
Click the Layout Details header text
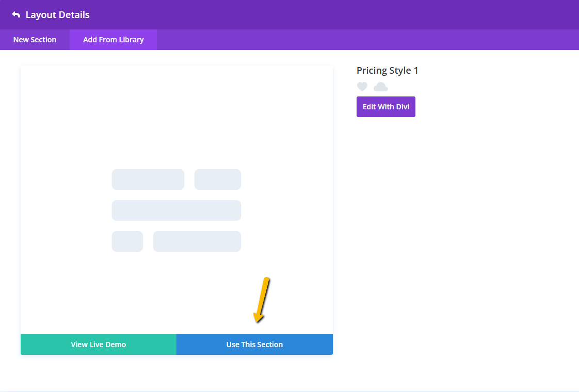pyautogui.click(x=57, y=15)
